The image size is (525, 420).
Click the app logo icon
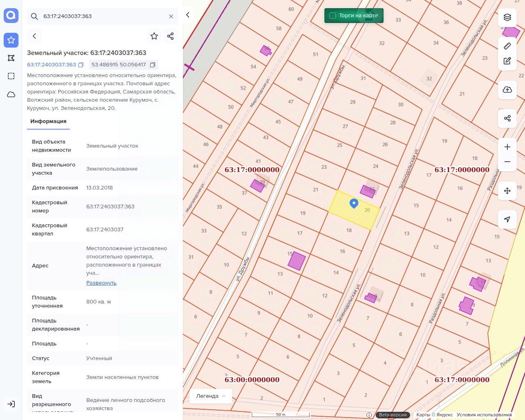(x=11, y=16)
